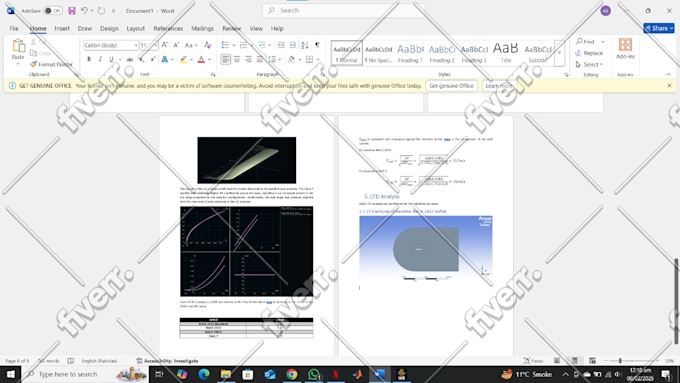Click the zoom slider in status bar
The width and height of the screenshot is (680, 383).
click(x=631, y=360)
